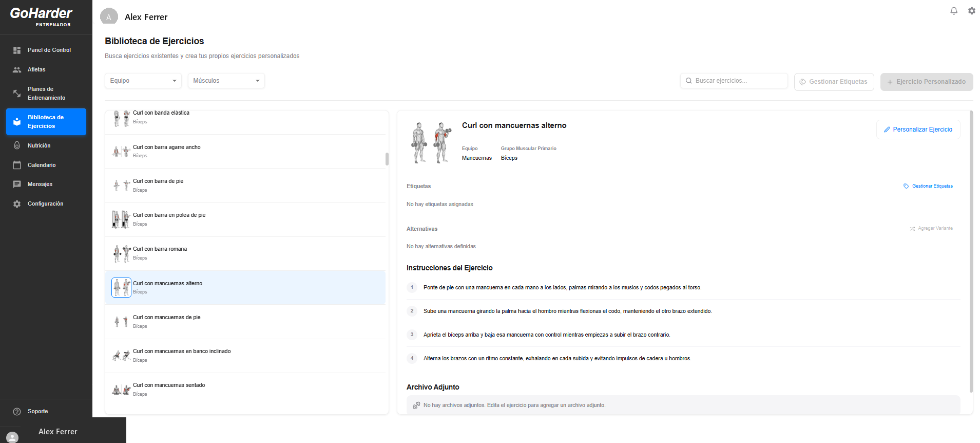
Task: Click the Panel de Control dashboard icon
Action: click(x=17, y=50)
